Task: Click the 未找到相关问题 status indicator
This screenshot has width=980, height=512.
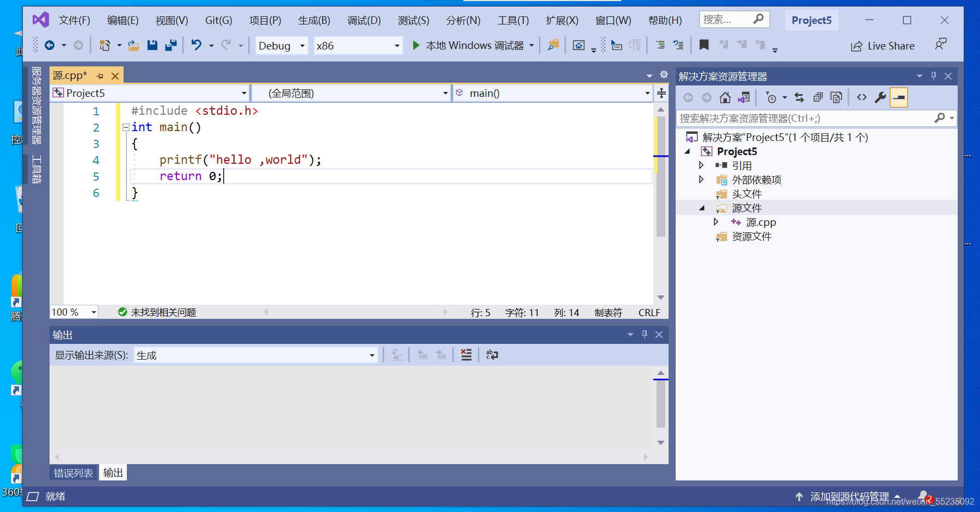Action: click(x=157, y=312)
